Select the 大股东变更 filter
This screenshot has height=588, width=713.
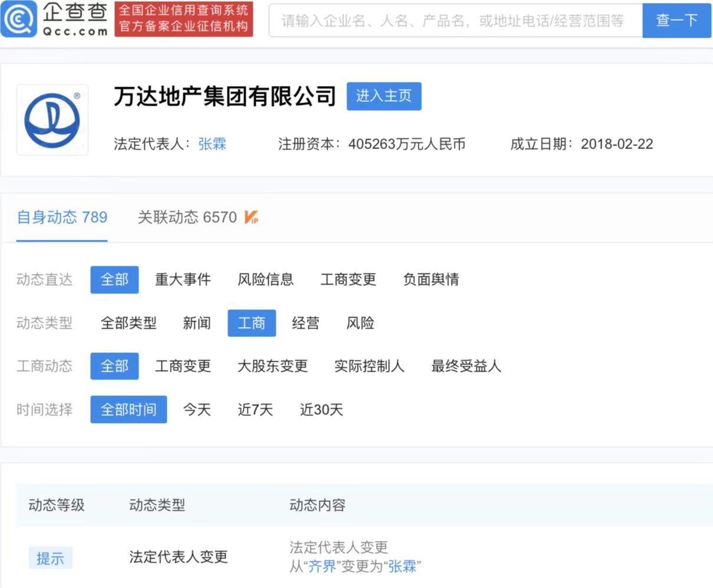click(x=272, y=366)
